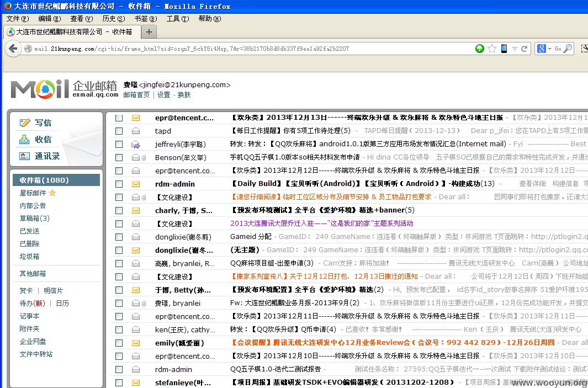Select the 收件箱 browser tab
The height and width of the screenshot is (388, 588).
click(x=72, y=32)
